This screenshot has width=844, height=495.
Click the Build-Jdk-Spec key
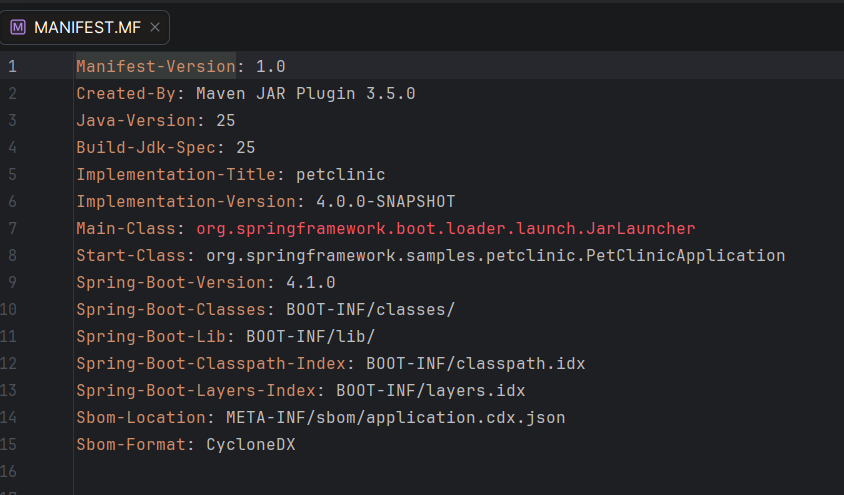click(146, 147)
